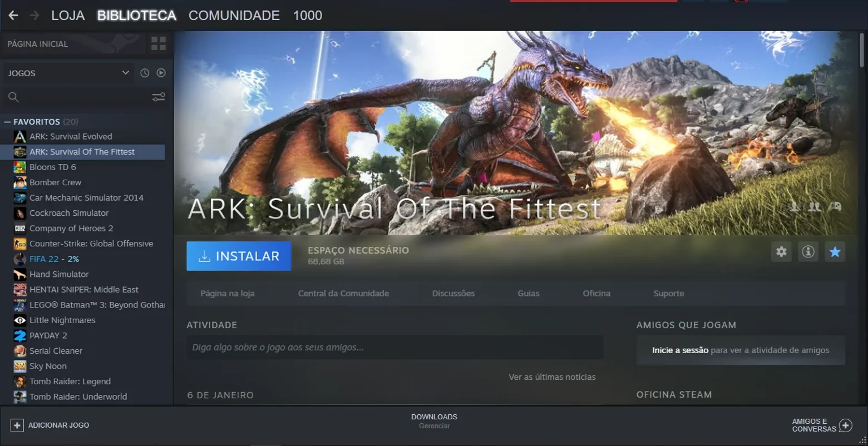Click single-player feature icon on banner
Screen dimensions: 868x446
click(795, 207)
